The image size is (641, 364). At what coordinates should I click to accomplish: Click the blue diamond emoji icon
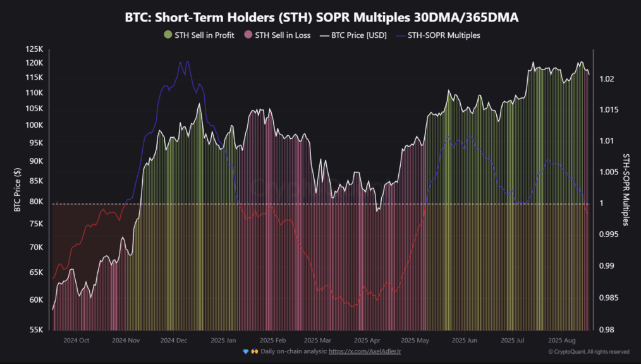tap(246, 351)
